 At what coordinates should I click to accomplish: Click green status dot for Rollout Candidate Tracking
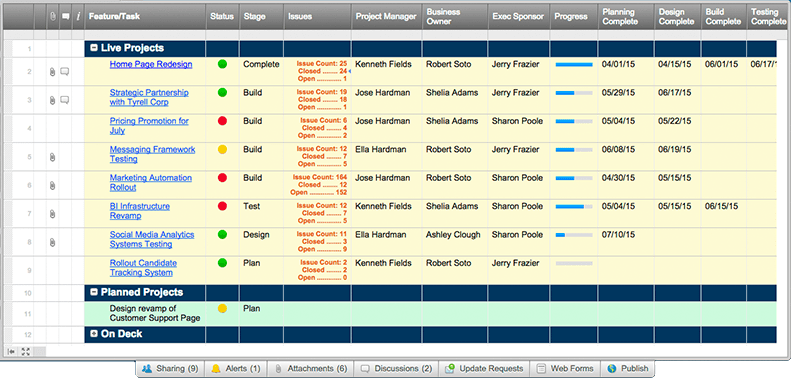click(222, 263)
